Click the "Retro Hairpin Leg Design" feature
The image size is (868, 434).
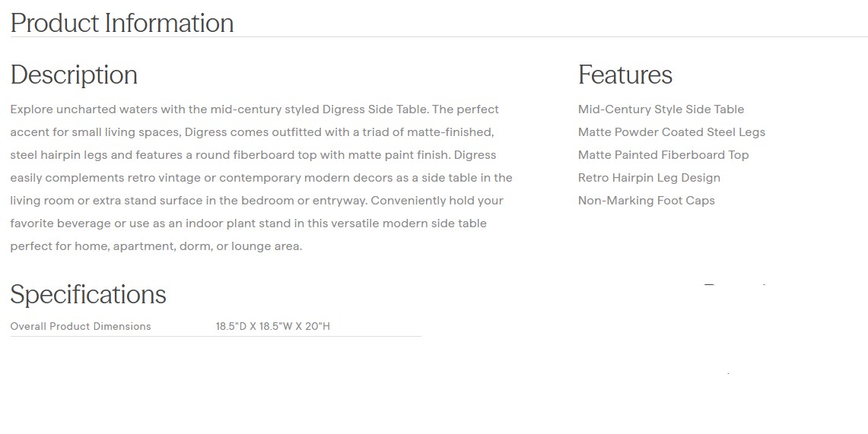(x=648, y=178)
